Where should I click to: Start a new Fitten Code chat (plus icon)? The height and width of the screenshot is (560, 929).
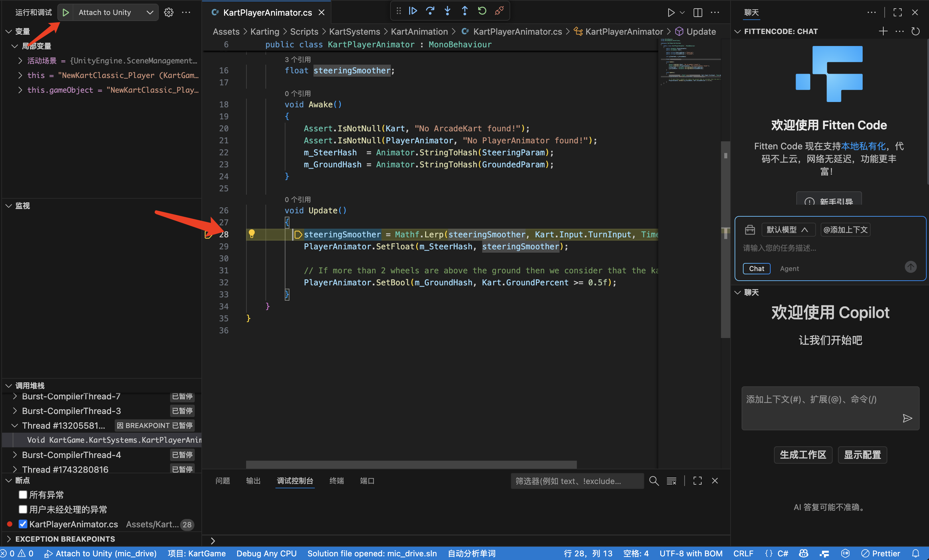[x=883, y=31]
